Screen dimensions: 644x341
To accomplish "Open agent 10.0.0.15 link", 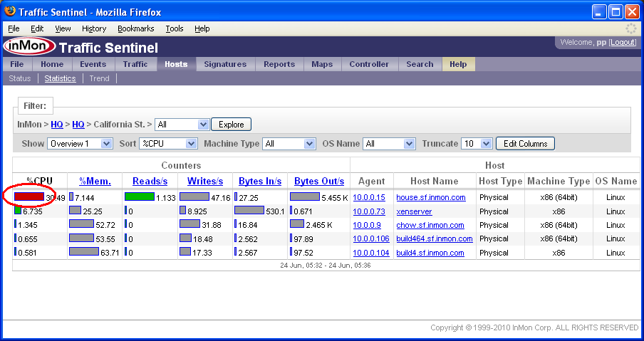I will point(369,197).
